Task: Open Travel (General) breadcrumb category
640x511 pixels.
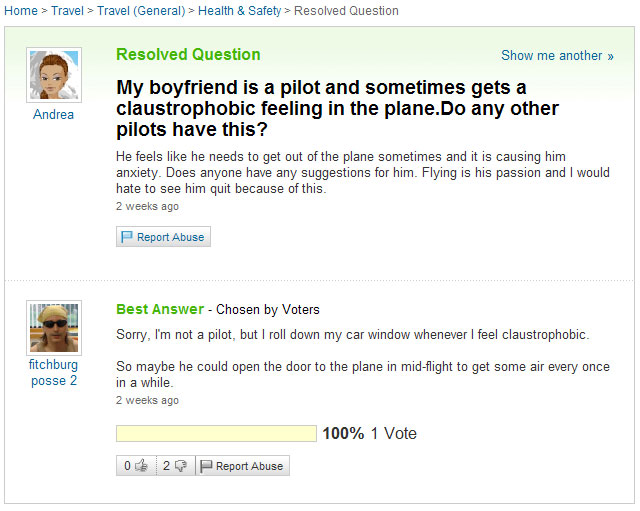Action: [x=141, y=11]
